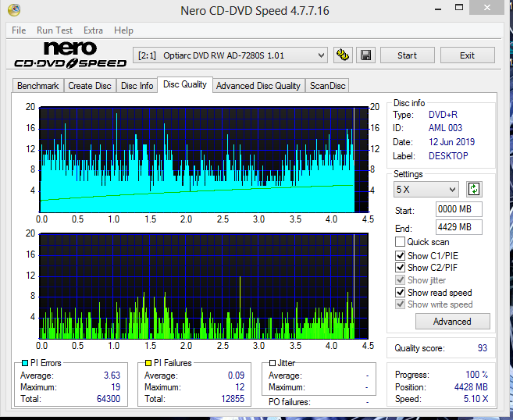Click the disc label DESKTOP

click(x=448, y=155)
